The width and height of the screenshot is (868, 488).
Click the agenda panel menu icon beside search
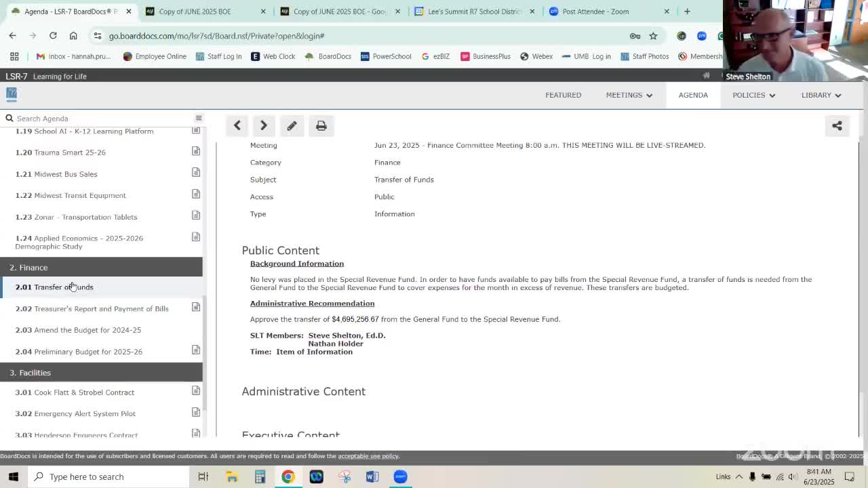pos(199,118)
